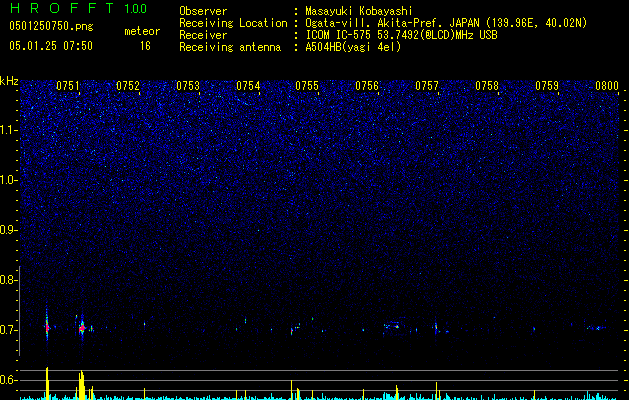
Task: Click the 0758 time marker
Action: [487, 86]
